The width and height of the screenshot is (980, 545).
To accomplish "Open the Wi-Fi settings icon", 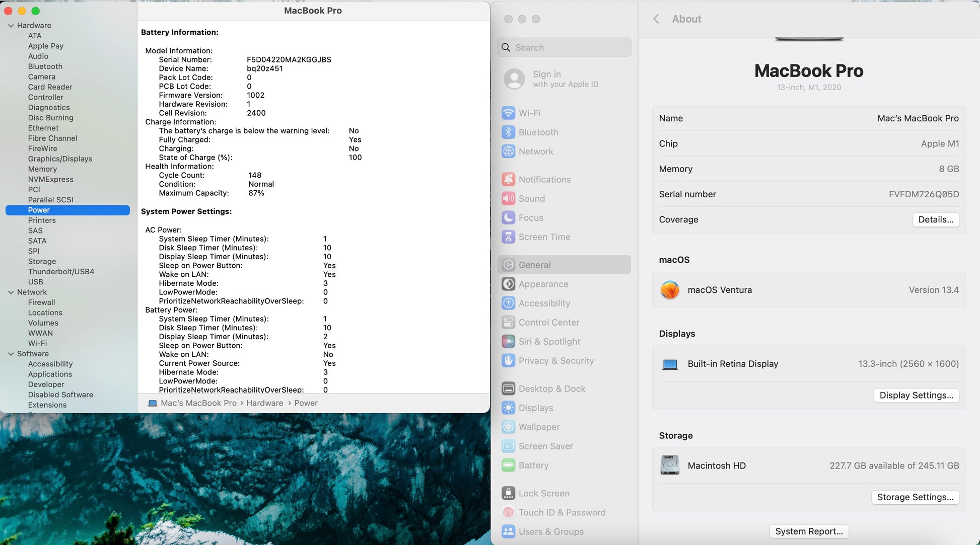I will coord(508,113).
